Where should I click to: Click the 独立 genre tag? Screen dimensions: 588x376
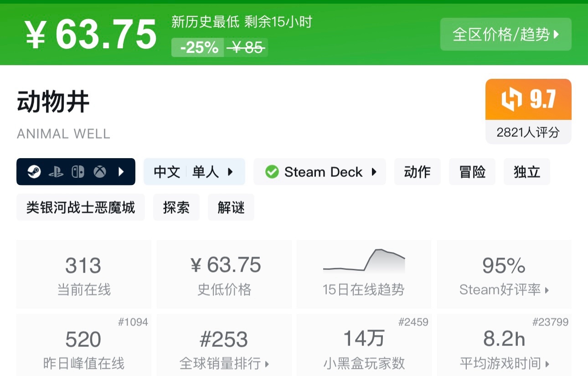526,172
